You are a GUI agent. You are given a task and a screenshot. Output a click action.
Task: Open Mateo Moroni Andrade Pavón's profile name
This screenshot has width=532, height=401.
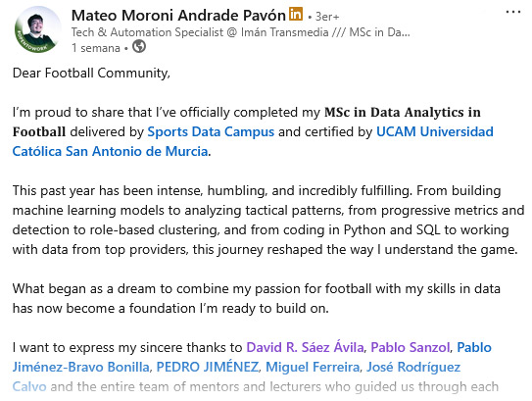click(x=178, y=16)
